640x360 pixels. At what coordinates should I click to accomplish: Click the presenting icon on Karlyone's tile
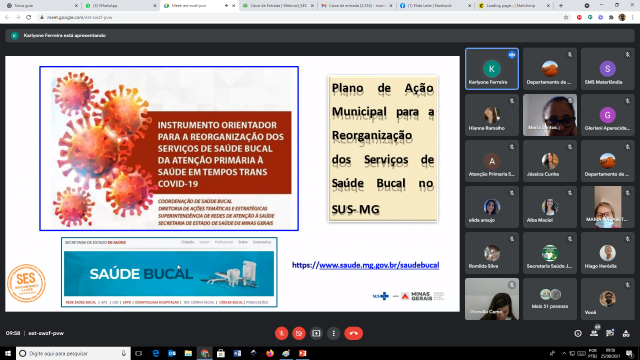pyautogui.click(x=512, y=55)
